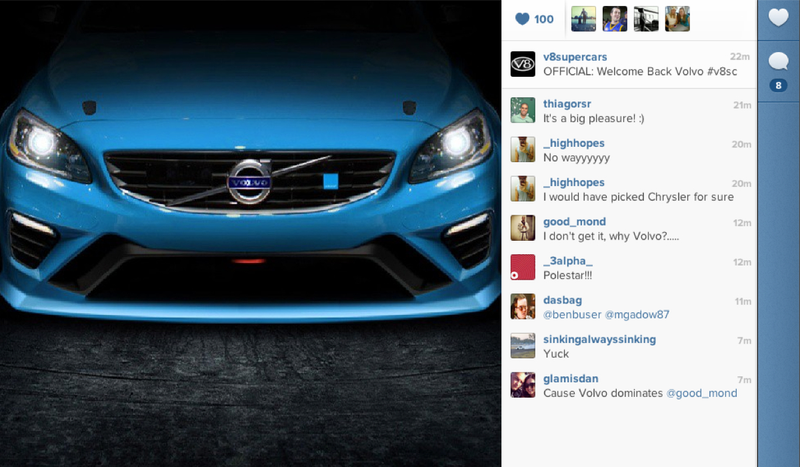800x467 pixels.
Task: Open _highhopes avatar beside 'No wayyyyyy'
Action: [x=523, y=150]
